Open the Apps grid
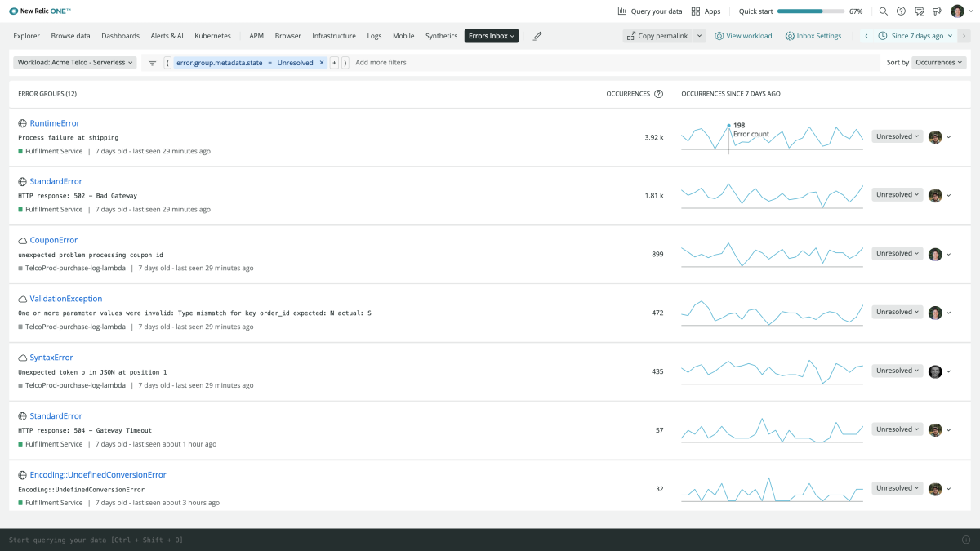This screenshot has width=980, height=551. (x=696, y=11)
